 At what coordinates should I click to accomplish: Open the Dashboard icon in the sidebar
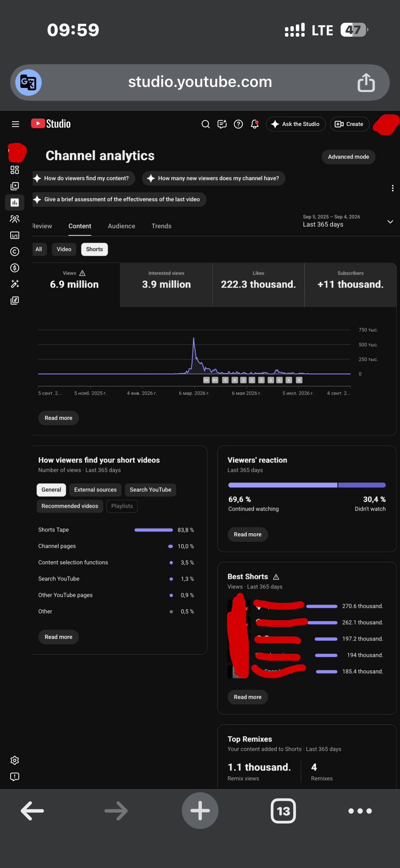pos(15,170)
